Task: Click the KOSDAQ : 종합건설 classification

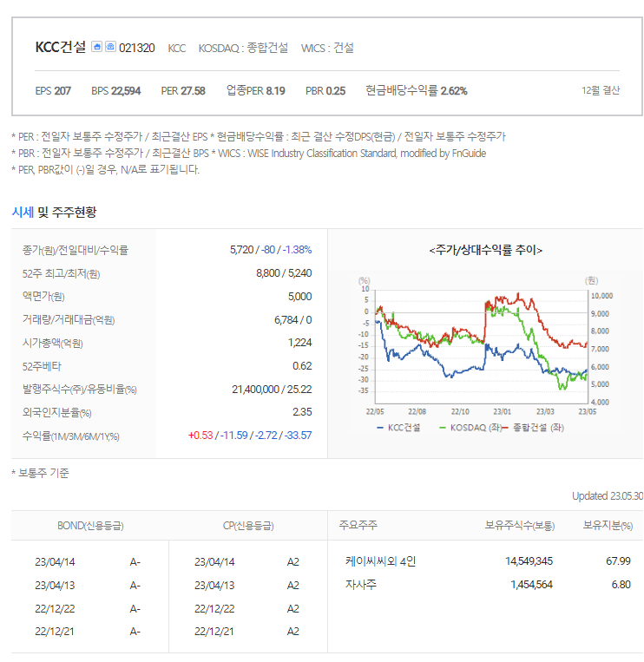Action: point(243,48)
